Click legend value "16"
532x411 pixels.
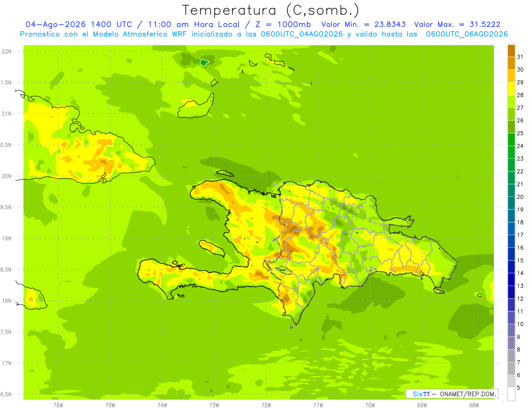(520, 247)
